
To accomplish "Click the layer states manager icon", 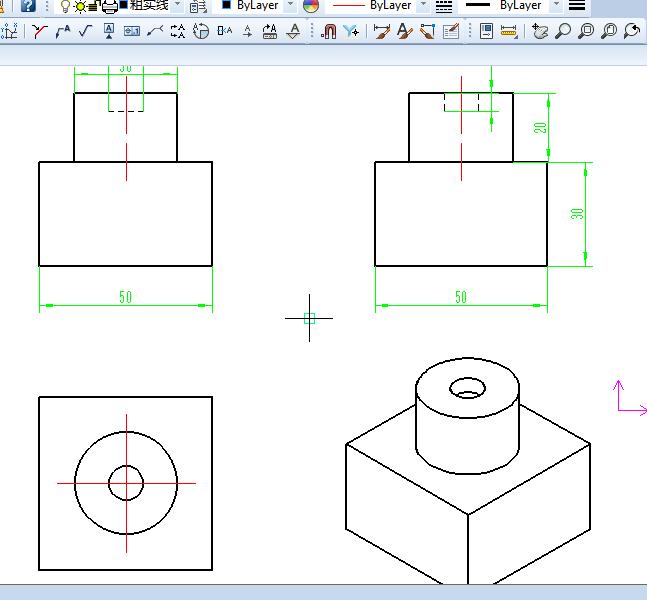I will click(x=198, y=5).
